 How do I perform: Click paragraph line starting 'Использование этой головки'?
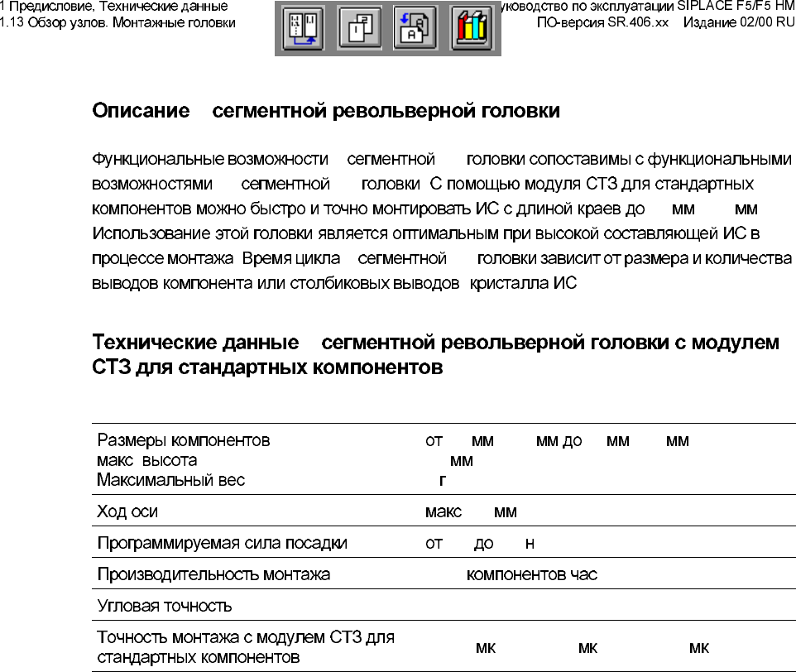click(x=425, y=234)
